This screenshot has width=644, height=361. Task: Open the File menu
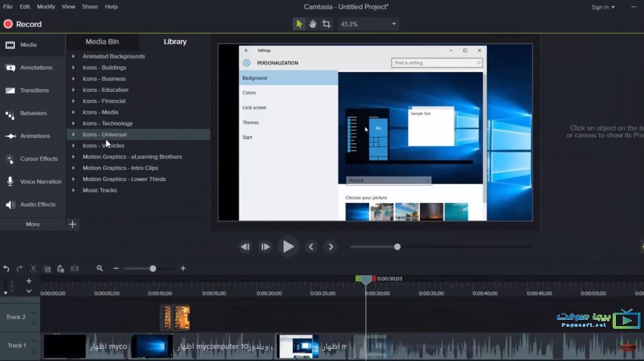point(8,7)
